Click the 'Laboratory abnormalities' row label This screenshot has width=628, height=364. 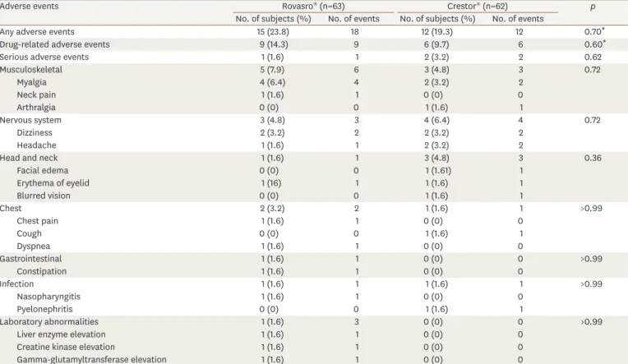click(49, 322)
